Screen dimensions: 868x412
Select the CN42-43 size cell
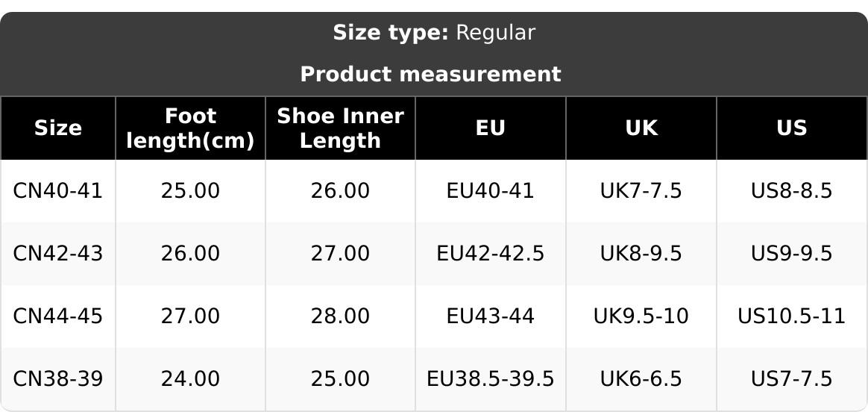point(58,254)
